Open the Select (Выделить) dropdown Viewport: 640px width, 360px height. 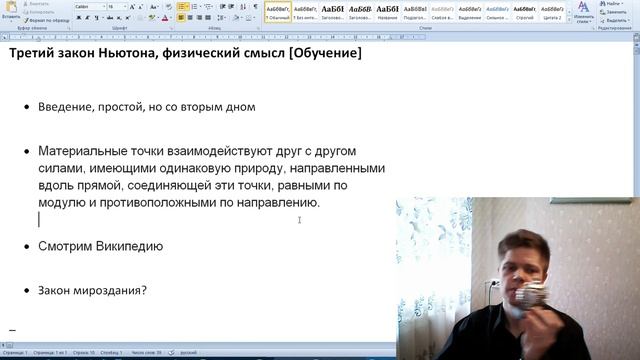[x=615, y=20]
